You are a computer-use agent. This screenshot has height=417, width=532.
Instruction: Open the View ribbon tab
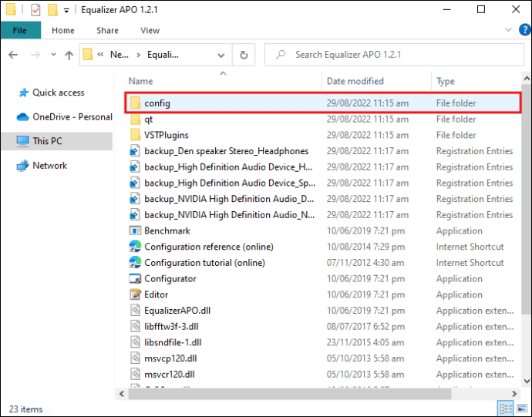[x=150, y=30]
